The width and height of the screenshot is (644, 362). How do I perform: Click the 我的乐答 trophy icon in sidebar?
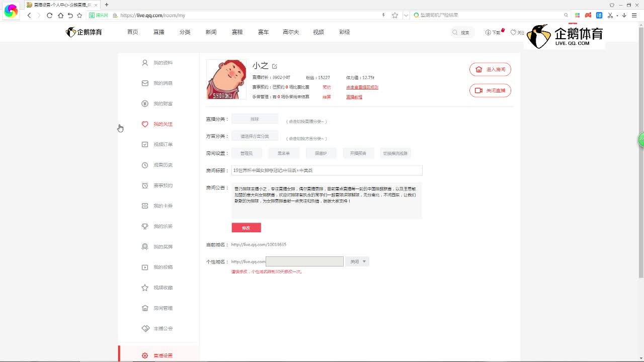[x=145, y=226]
